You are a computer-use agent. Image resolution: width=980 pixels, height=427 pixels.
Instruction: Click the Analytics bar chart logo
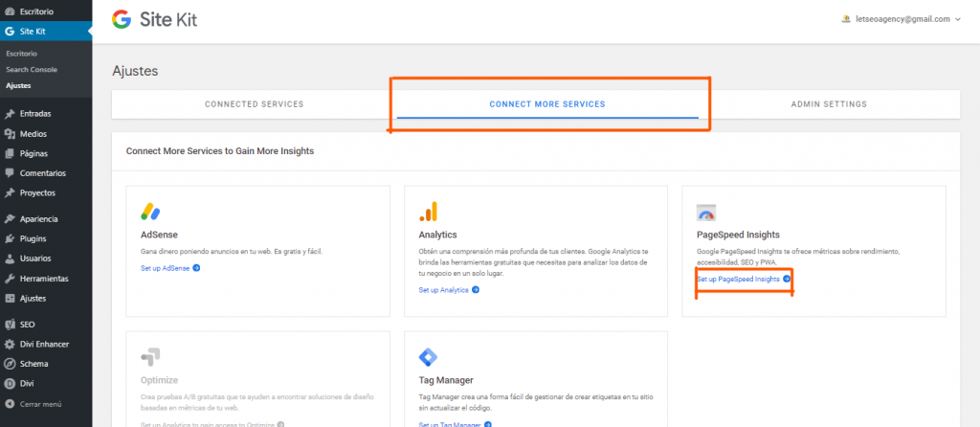point(428,212)
